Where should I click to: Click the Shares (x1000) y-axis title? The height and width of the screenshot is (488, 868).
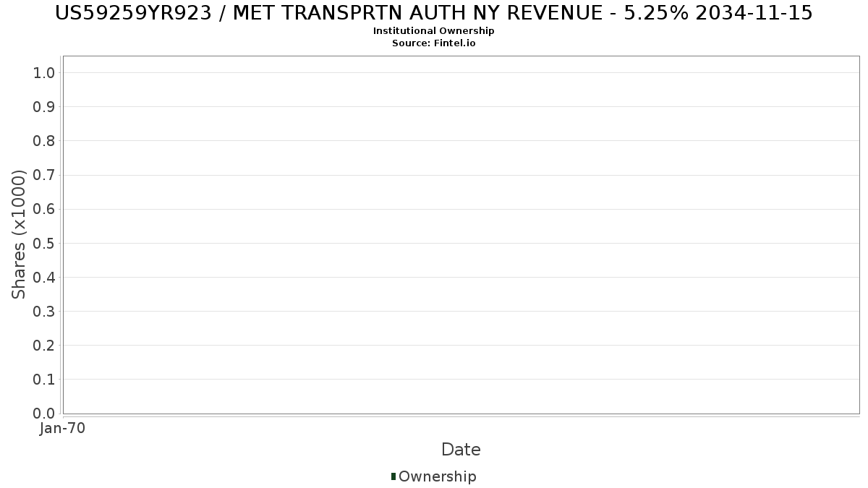(x=19, y=234)
